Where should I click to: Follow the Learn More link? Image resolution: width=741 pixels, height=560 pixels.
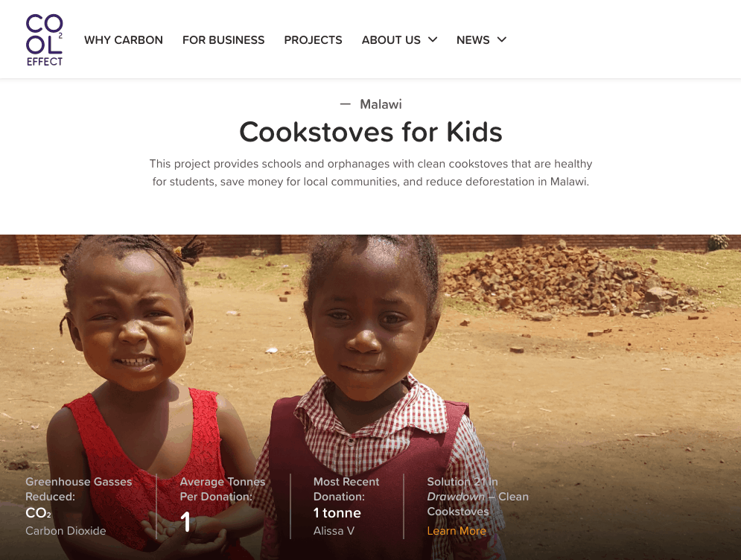pyautogui.click(x=457, y=531)
